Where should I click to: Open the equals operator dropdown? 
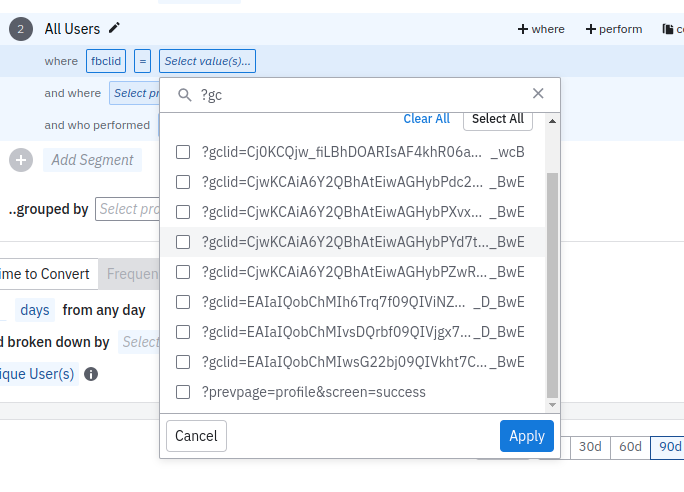tap(142, 61)
